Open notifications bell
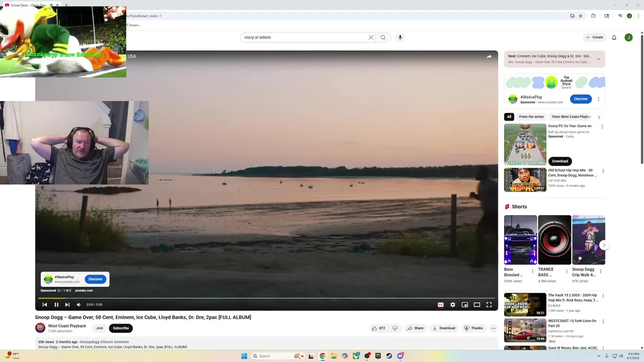The image size is (644, 362). tap(614, 37)
